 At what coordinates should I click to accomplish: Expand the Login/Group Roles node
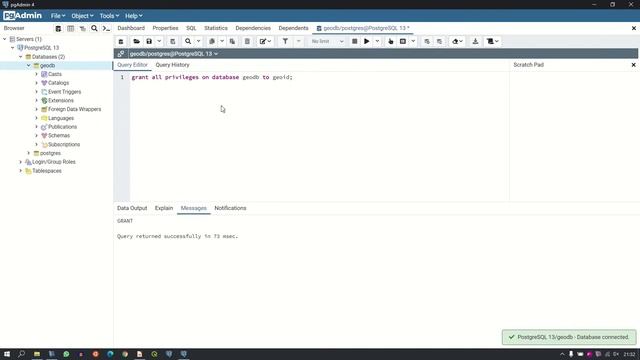point(21,162)
